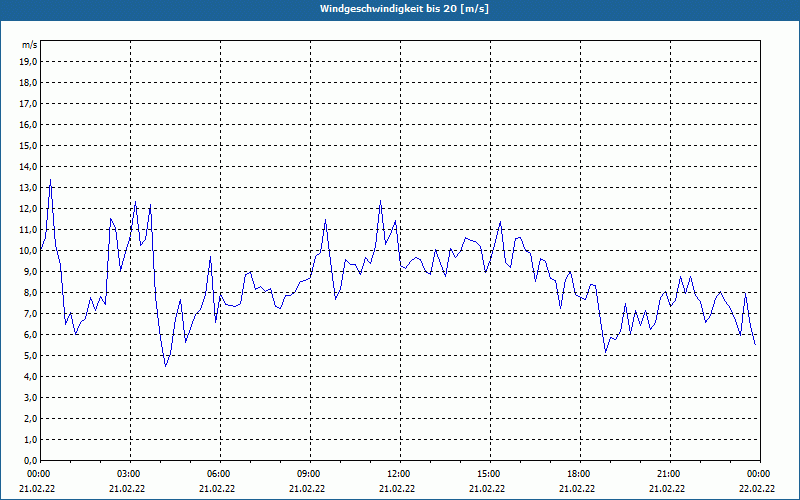Select the 19,0 y-axis label
The width and height of the screenshot is (800, 500).
click(29, 62)
